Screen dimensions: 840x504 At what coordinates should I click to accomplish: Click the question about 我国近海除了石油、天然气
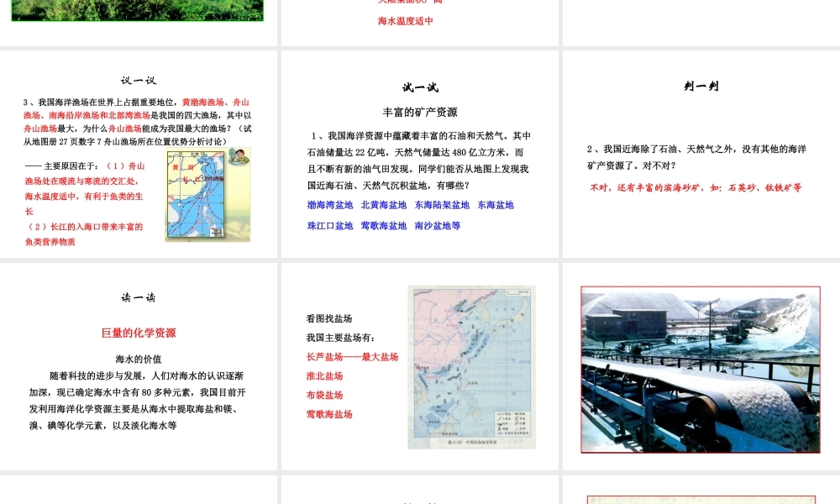pyautogui.click(x=696, y=157)
